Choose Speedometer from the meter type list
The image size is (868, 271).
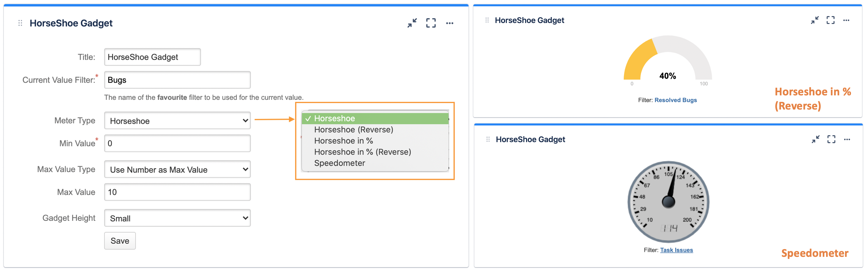click(339, 163)
